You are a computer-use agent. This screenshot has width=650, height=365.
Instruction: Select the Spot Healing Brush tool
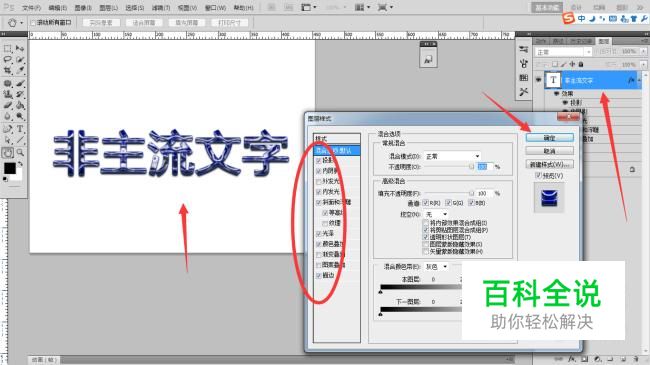pyautogui.click(x=7, y=83)
